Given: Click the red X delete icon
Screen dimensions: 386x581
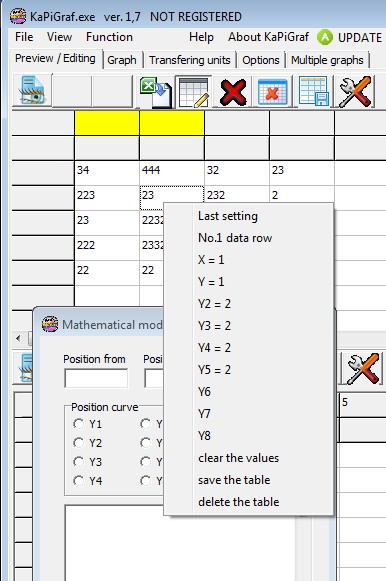Looking at the screenshot, I should [x=233, y=92].
